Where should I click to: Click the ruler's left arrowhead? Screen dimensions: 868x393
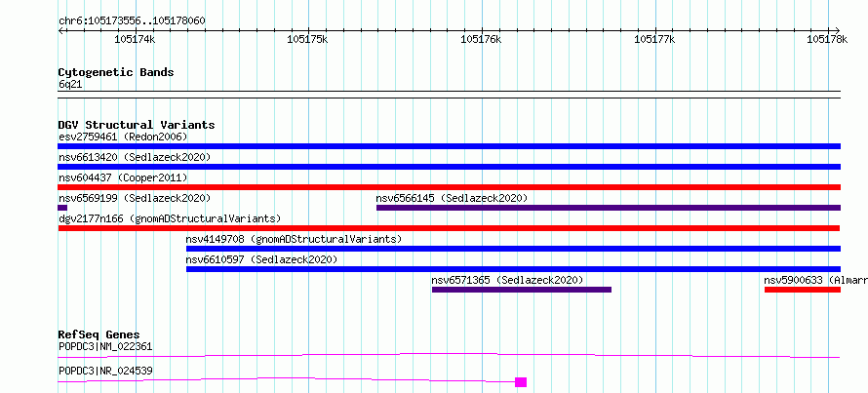click(x=60, y=30)
